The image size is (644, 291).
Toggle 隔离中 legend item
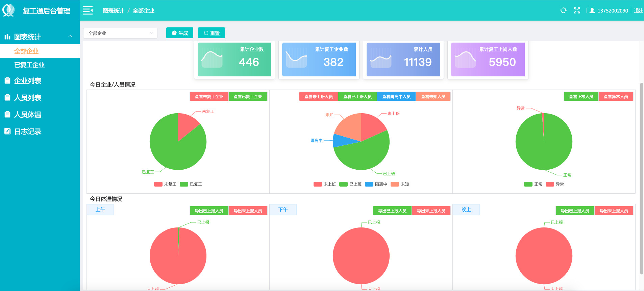pyautogui.click(x=376, y=184)
